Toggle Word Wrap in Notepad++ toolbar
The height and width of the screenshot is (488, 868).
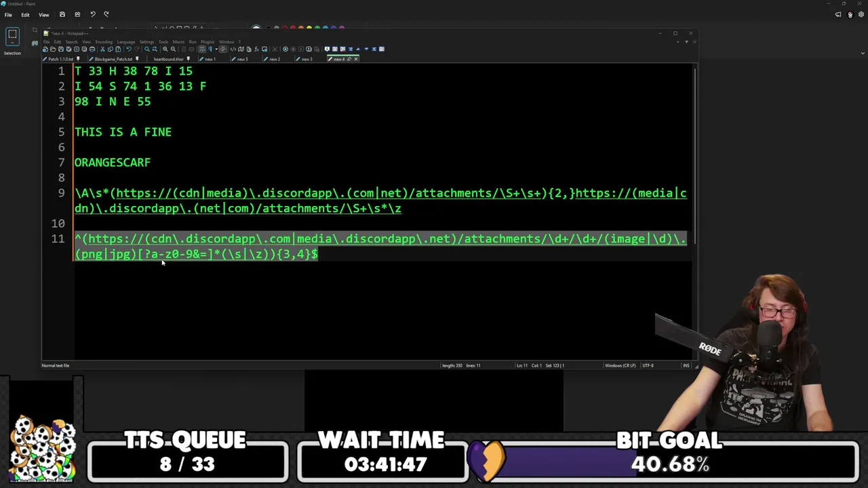(201, 49)
